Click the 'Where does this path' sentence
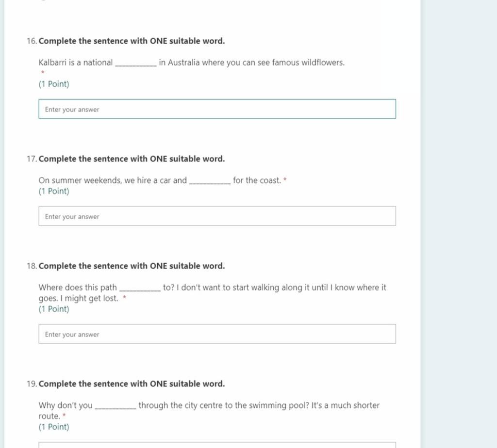497x448 pixels. (213, 293)
